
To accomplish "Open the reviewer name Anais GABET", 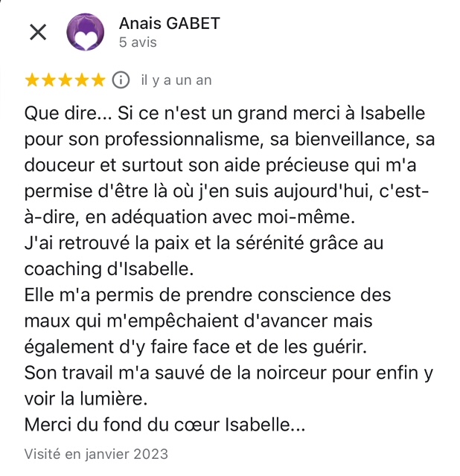I will pyautogui.click(x=169, y=23).
